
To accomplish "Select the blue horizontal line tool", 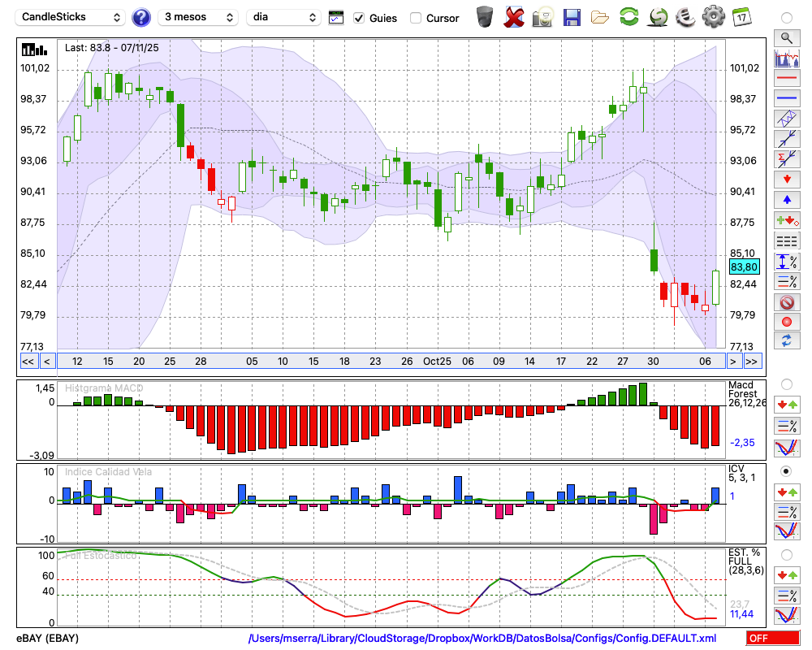I will (x=787, y=98).
